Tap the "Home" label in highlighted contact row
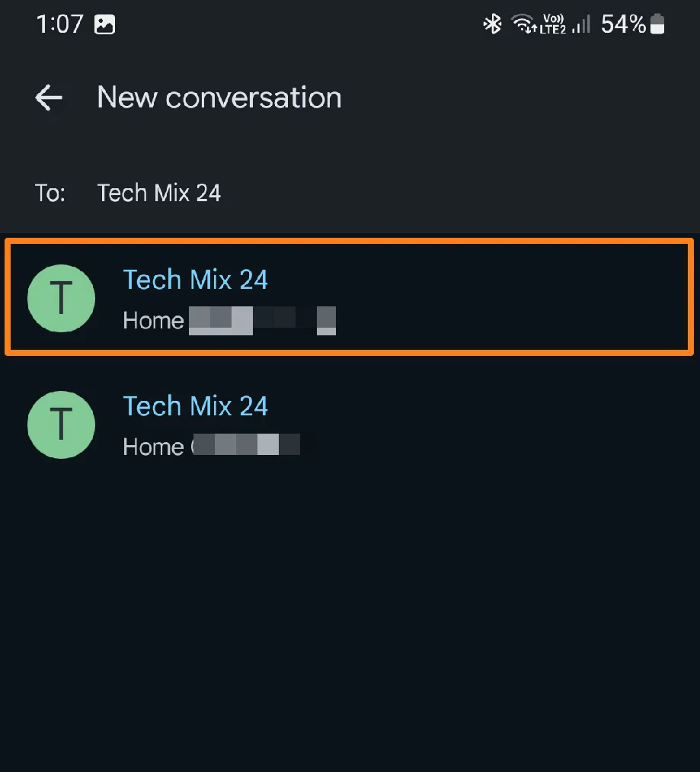Viewport: 700px width, 772px height. pyautogui.click(x=153, y=320)
